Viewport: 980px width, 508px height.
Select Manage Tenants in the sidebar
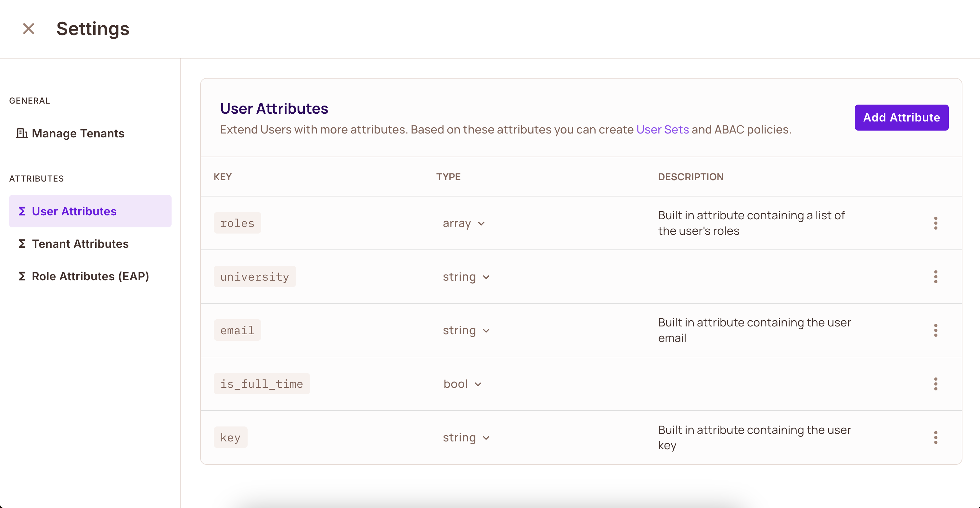[78, 133]
